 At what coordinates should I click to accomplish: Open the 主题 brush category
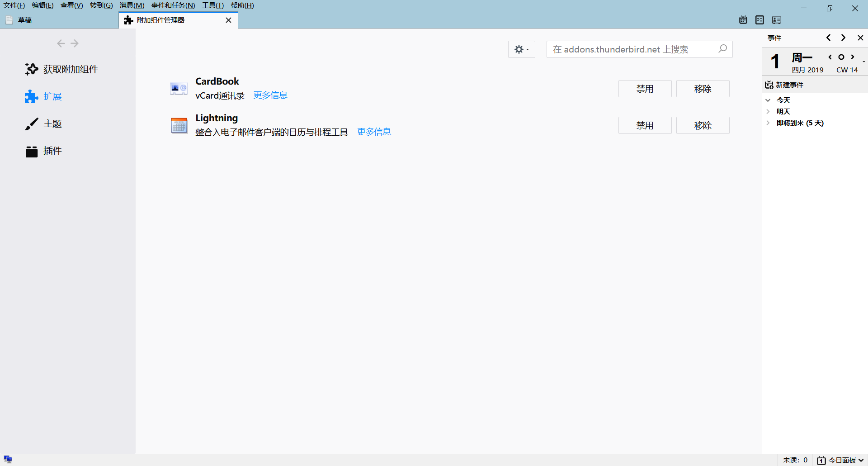point(43,124)
